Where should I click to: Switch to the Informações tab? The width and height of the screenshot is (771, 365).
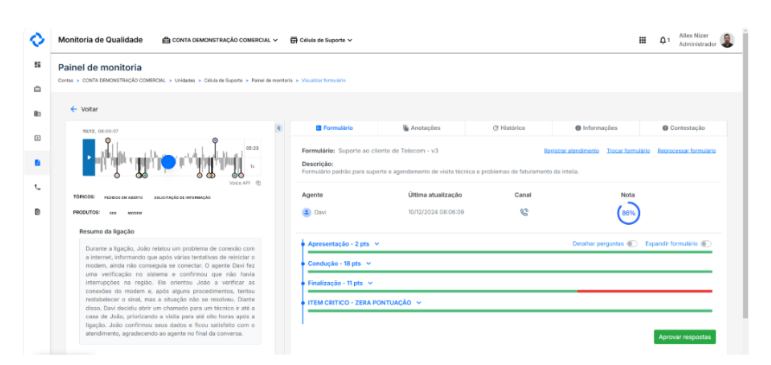tap(596, 128)
